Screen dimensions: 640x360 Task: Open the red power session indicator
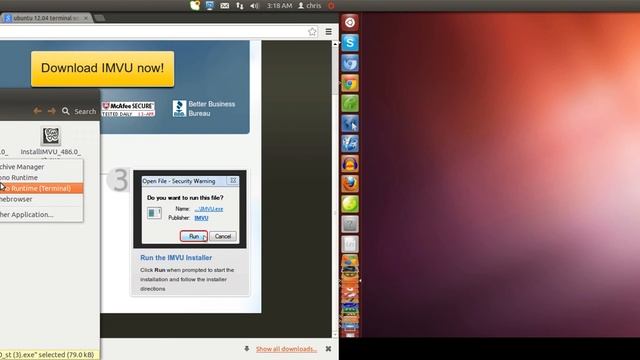point(331,6)
